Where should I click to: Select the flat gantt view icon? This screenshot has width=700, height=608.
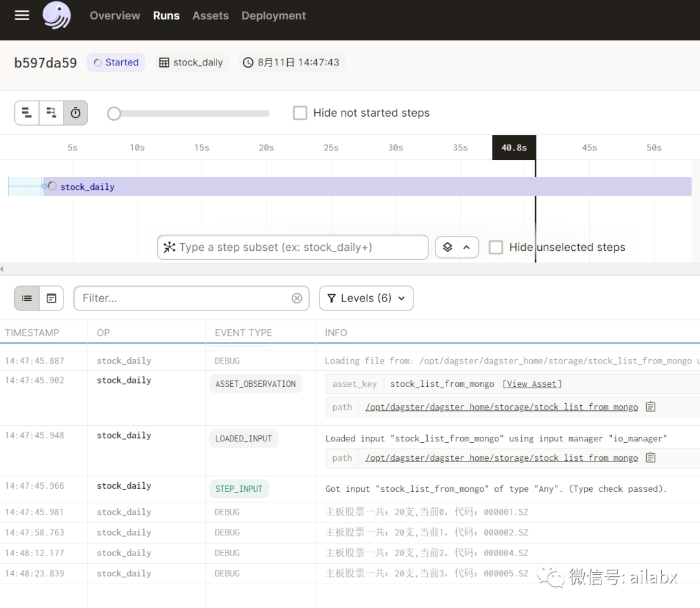tap(27, 113)
